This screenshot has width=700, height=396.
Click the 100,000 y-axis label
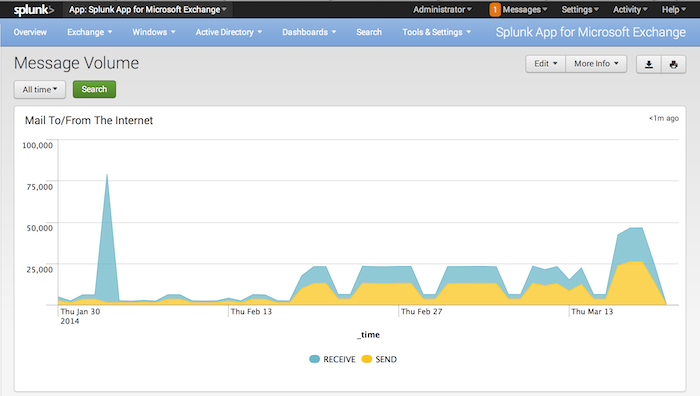pos(38,146)
